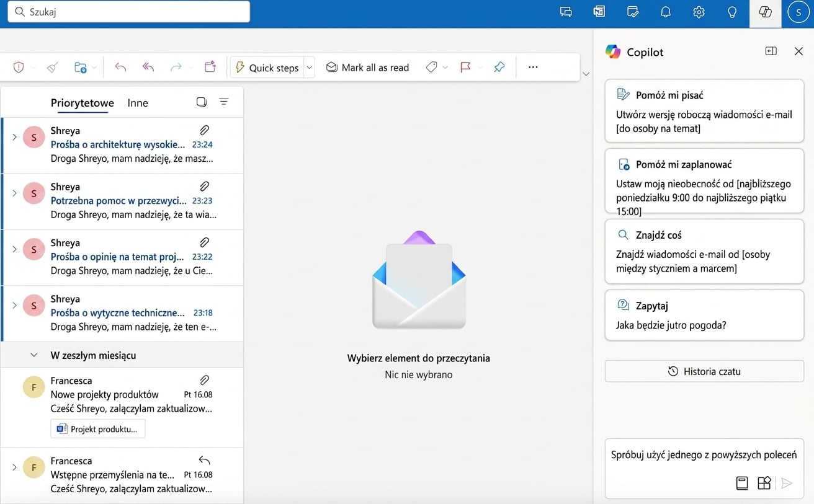Image resolution: width=814 pixels, height=504 pixels.
Task: Expand the Potrzebna pomoc w przezwyci conversation
Action: click(14, 193)
